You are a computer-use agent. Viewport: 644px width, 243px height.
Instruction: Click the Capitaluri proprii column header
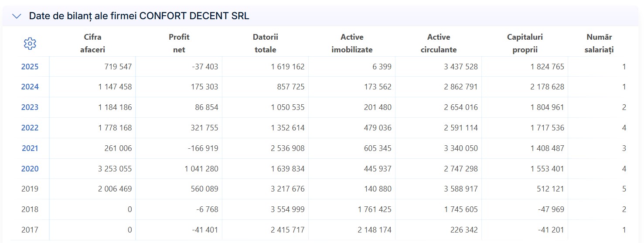pos(525,43)
